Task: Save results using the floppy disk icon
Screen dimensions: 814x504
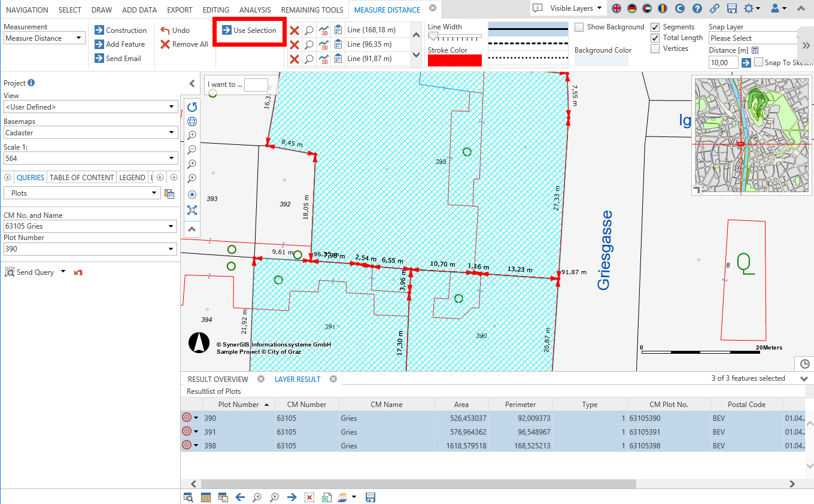Action: (370, 497)
